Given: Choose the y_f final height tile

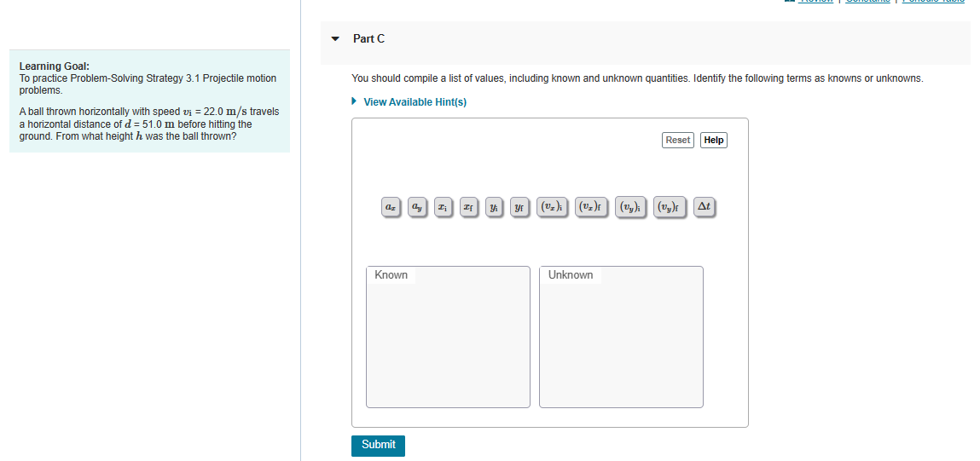Looking at the screenshot, I should click(x=519, y=206).
